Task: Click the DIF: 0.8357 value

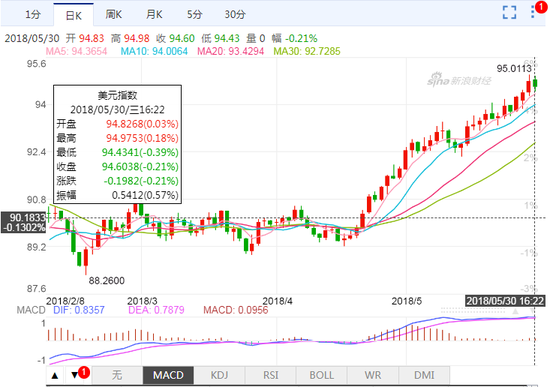Action: pyautogui.click(x=79, y=310)
